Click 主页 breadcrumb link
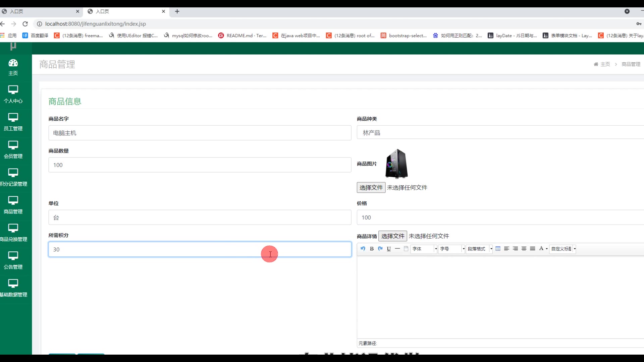Viewport: 644px width, 362px height. click(x=605, y=64)
